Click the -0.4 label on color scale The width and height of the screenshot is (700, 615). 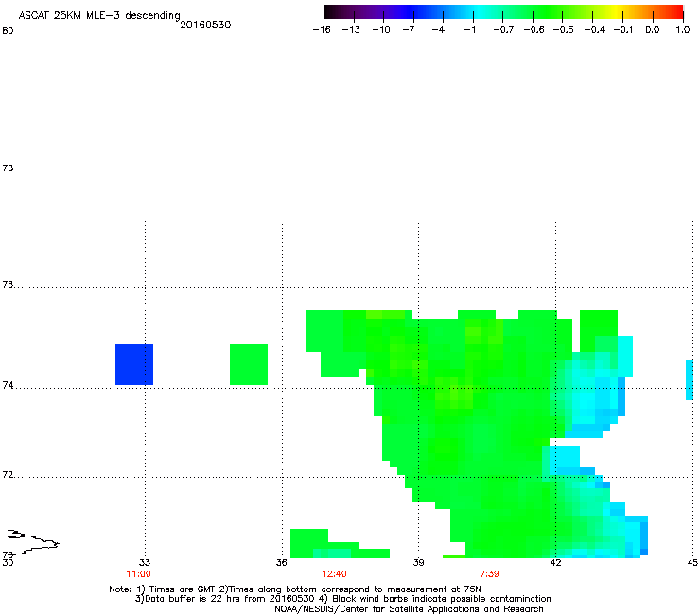tap(595, 30)
